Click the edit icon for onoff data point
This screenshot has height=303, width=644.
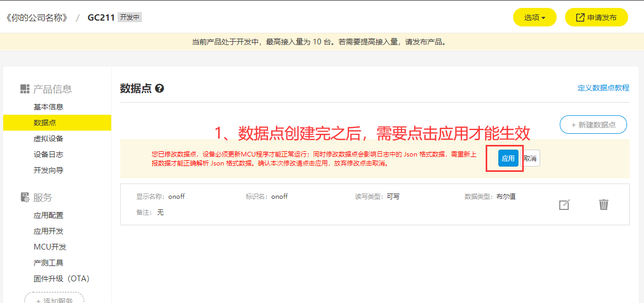(564, 205)
